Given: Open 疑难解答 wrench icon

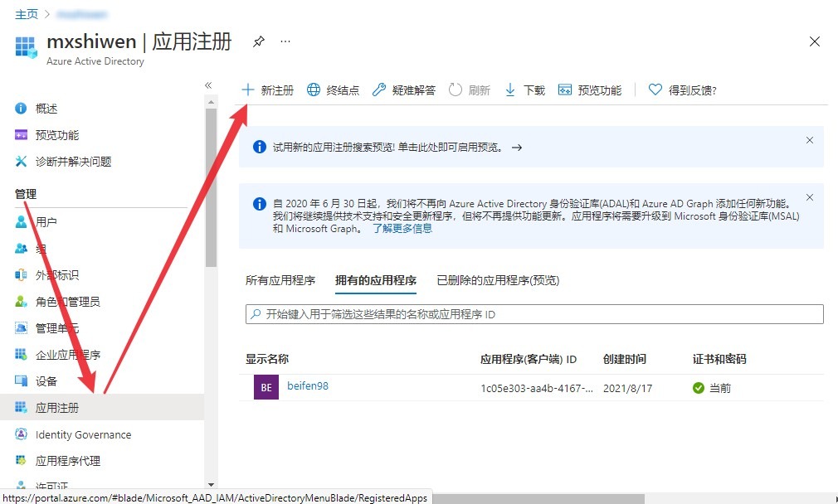Looking at the screenshot, I should click(379, 90).
